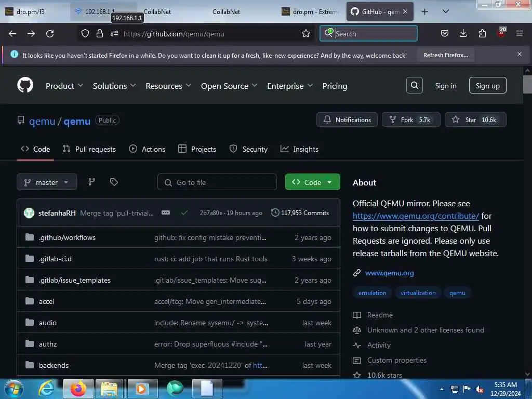This screenshot has height=399, width=532.
Task: Reload the page with refresh icon
Action: click(x=50, y=34)
